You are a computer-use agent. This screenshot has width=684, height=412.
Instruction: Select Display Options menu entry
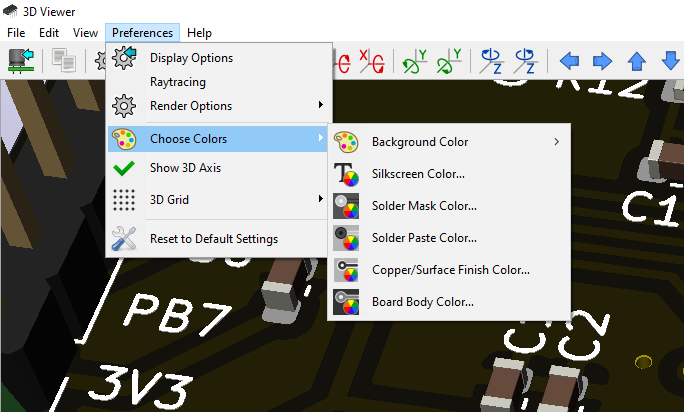(x=217, y=58)
